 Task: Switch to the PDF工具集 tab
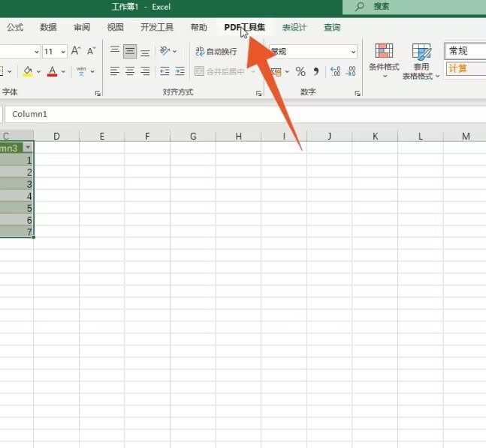click(x=244, y=28)
